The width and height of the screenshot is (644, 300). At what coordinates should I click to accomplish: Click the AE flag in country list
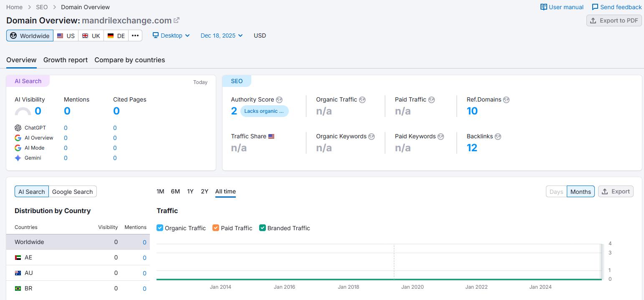(x=18, y=258)
